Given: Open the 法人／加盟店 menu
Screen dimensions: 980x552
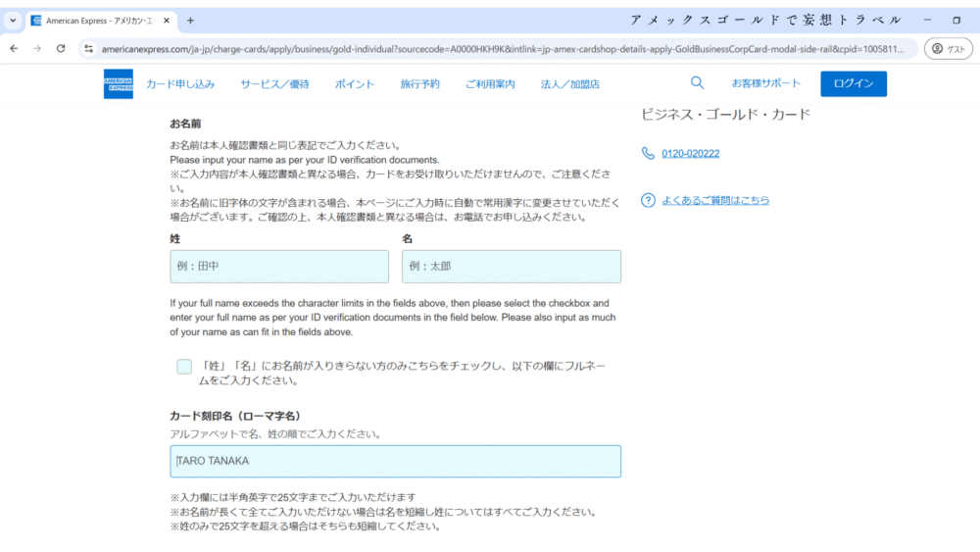Looking at the screenshot, I should tap(570, 83).
